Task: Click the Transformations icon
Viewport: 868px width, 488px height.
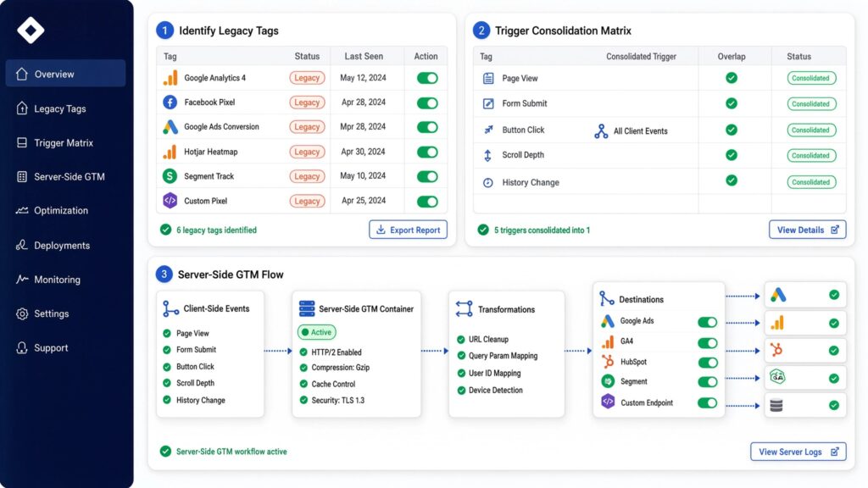Action: pos(464,308)
